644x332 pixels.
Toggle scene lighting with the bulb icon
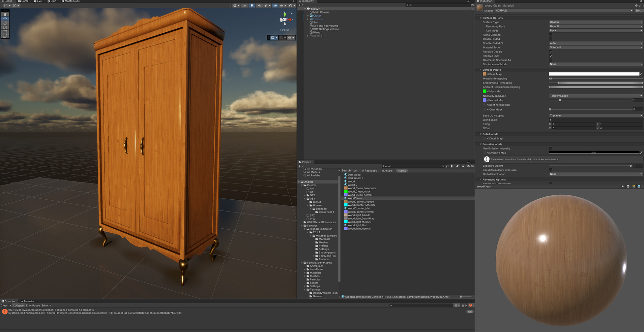[252, 5]
